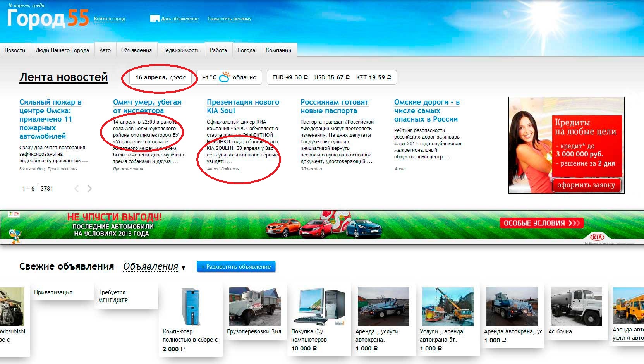
Task: Click the Вы очевидец category tag
Action: click(32, 169)
